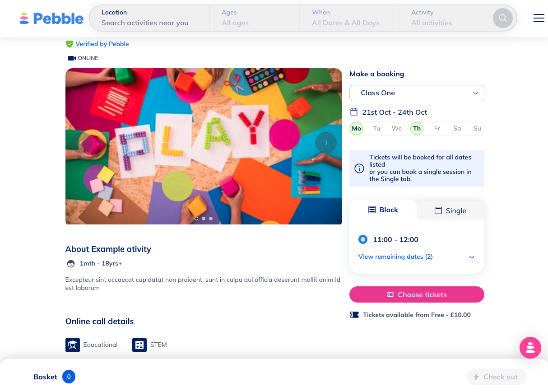Switch to the Block tab
The image size is (548, 392).
pyautogui.click(x=383, y=210)
